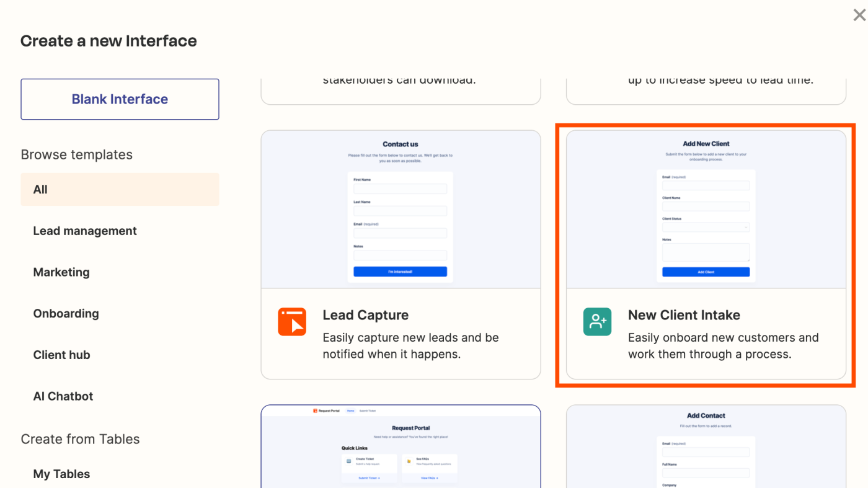Open the Onboarding template category
Viewport: 868px width, 488px height.
click(x=66, y=313)
